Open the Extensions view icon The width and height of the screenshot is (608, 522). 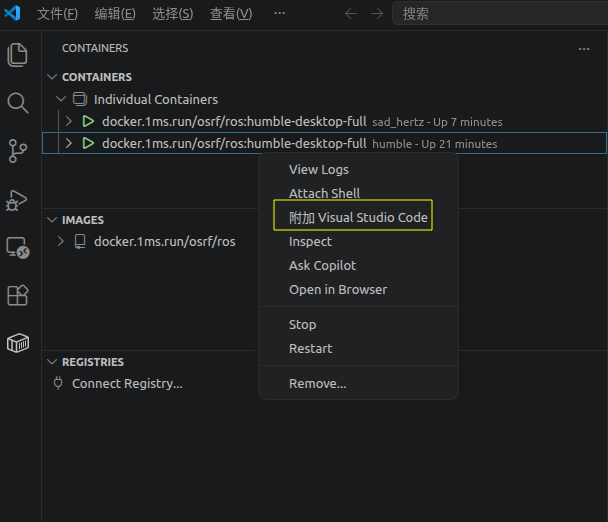coord(18,295)
